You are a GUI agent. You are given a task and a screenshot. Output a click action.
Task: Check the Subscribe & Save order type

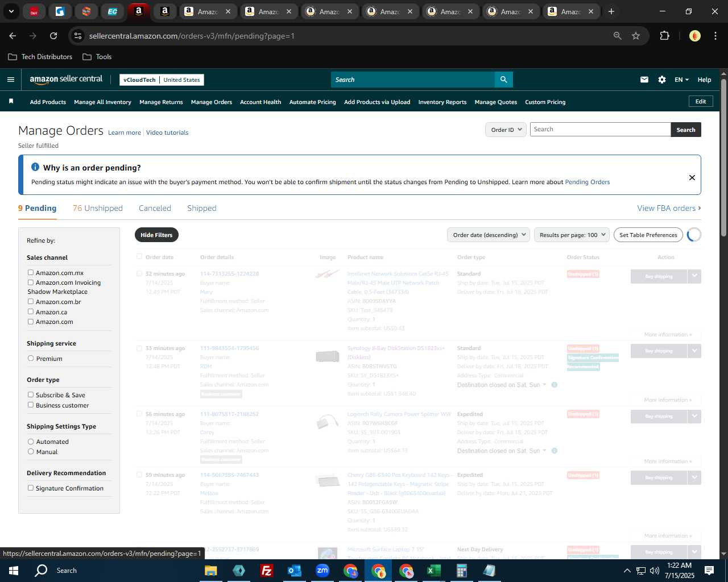click(x=31, y=394)
